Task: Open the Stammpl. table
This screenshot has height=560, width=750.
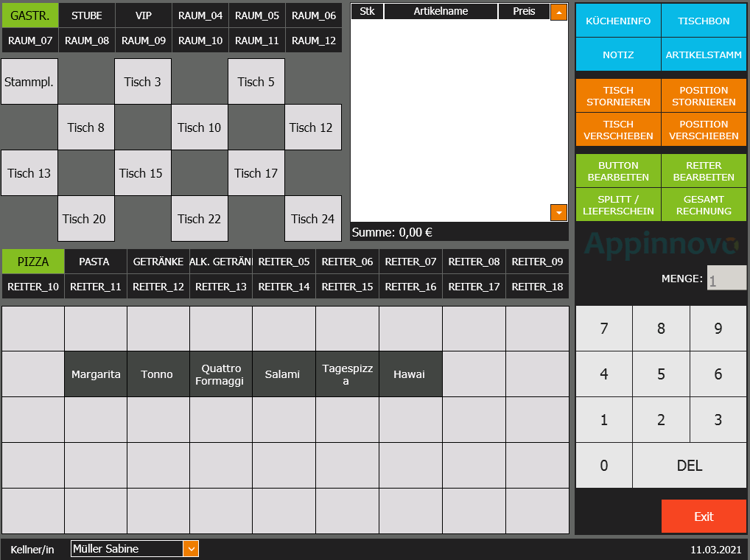Action: point(29,82)
